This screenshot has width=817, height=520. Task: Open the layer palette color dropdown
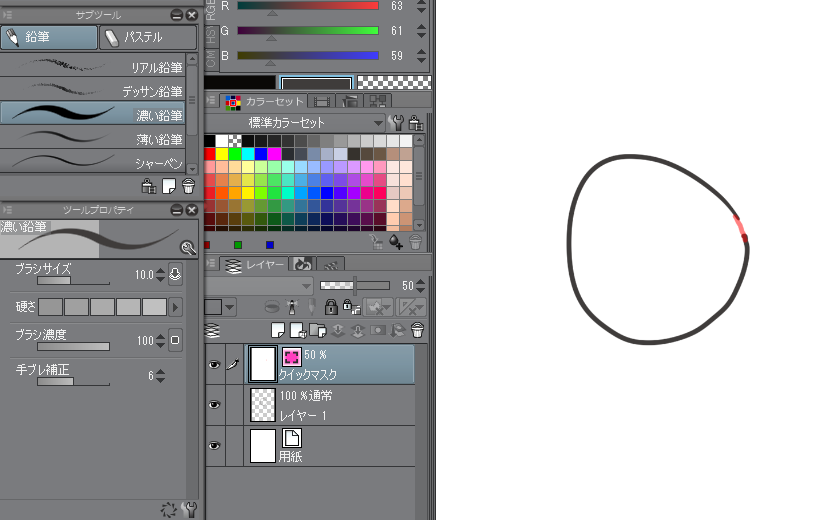point(220,307)
